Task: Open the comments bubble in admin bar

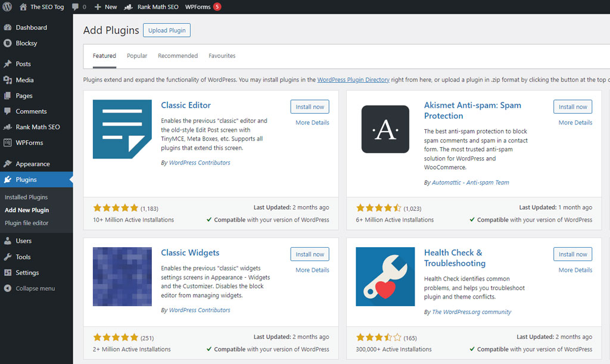Action: tap(79, 7)
